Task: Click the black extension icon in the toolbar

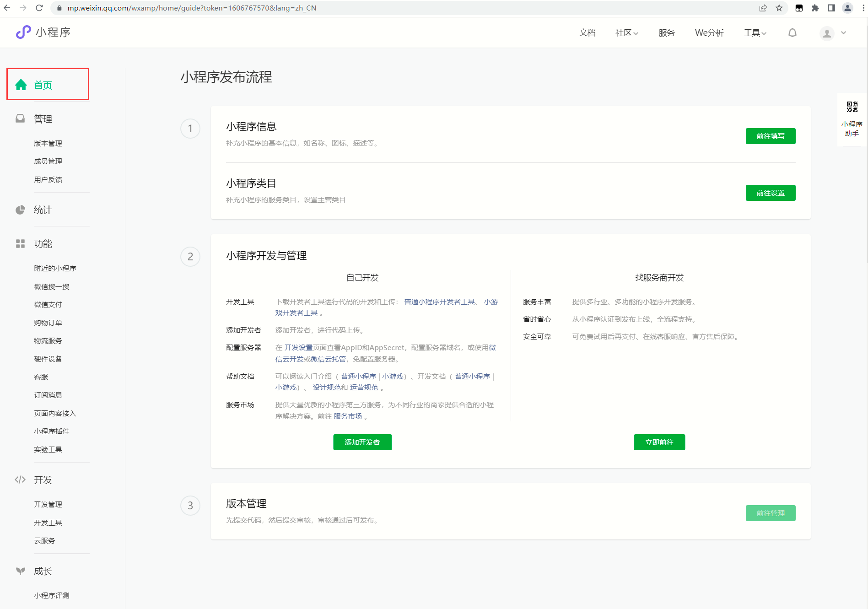Action: click(x=799, y=8)
